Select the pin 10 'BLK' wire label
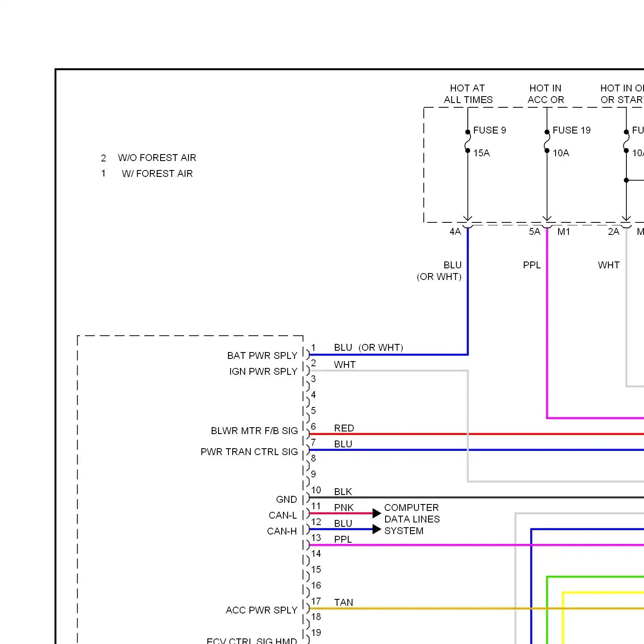Screen dimensions: 644x644 click(x=343, y=492)
